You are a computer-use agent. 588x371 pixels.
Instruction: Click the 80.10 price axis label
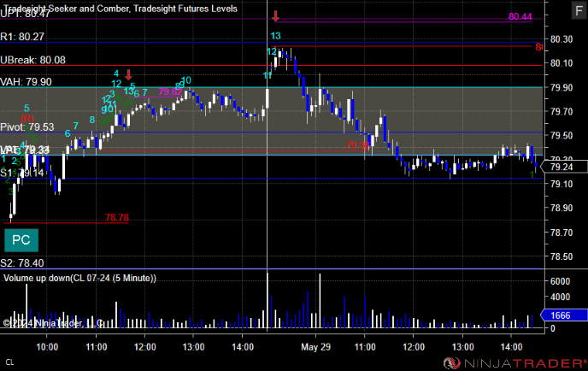(x=562, y=63)
